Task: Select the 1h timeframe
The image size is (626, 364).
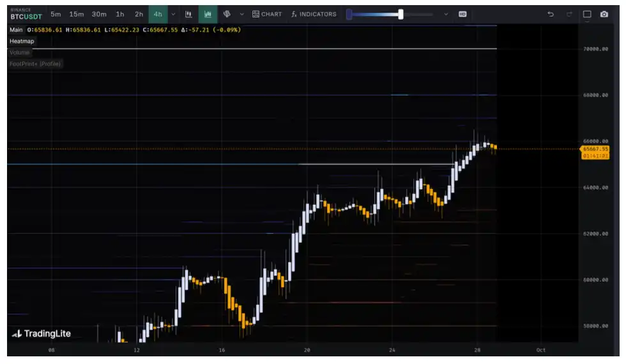Action: coord(120,14)
